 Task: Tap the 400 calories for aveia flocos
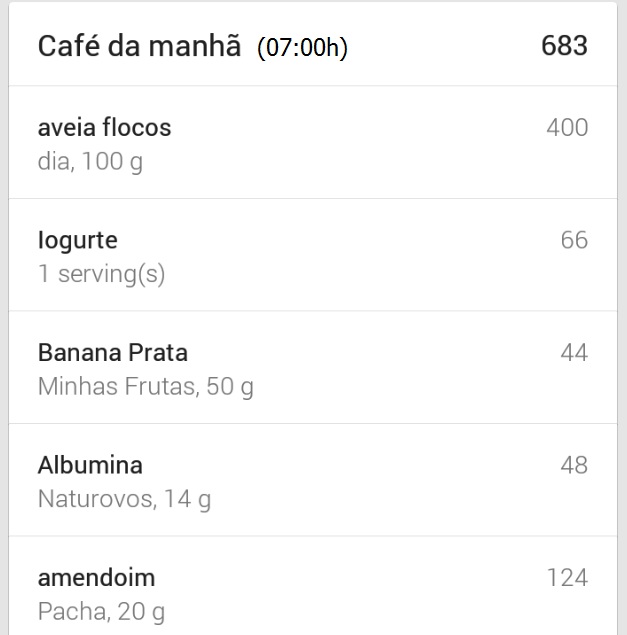pyautogui.click(x=567, y=127)
